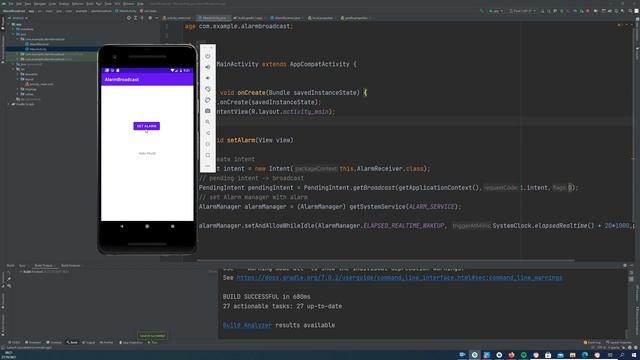Open the Refactor menu

pyautogui.click(x=78, y=4)
